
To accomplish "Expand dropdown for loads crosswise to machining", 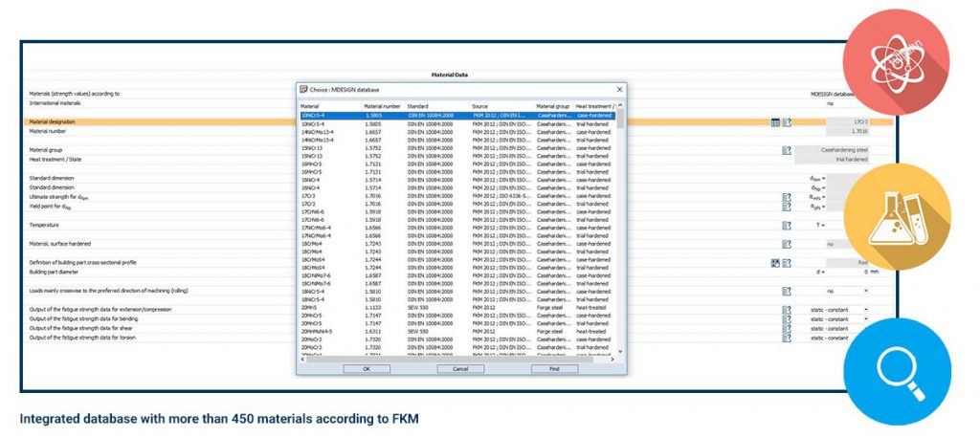I will coord(865,291).
